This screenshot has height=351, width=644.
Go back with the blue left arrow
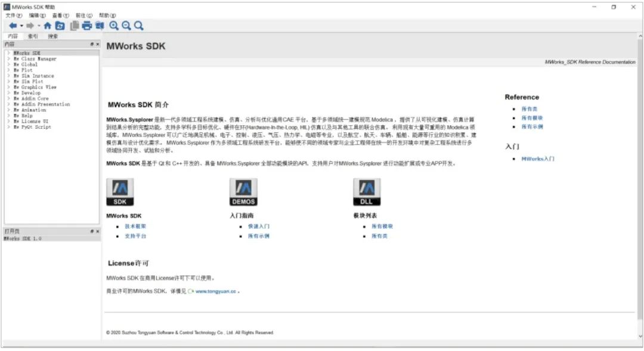coord(13,26)
